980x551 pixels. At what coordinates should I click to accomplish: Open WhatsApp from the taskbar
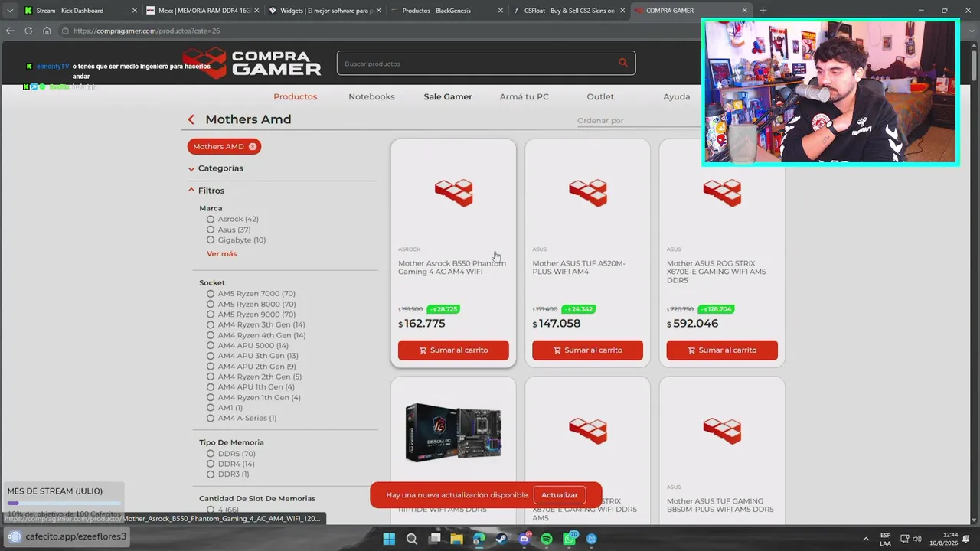click(570, 539)
